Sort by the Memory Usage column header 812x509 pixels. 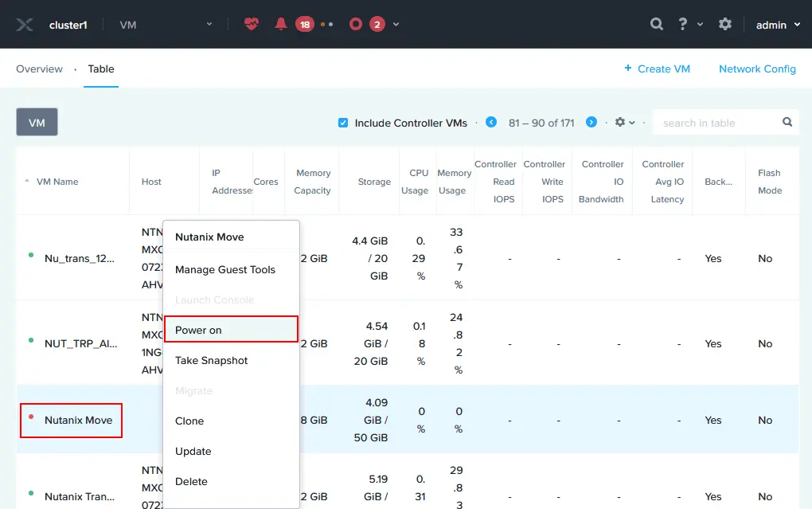click(x=454, y=182)
